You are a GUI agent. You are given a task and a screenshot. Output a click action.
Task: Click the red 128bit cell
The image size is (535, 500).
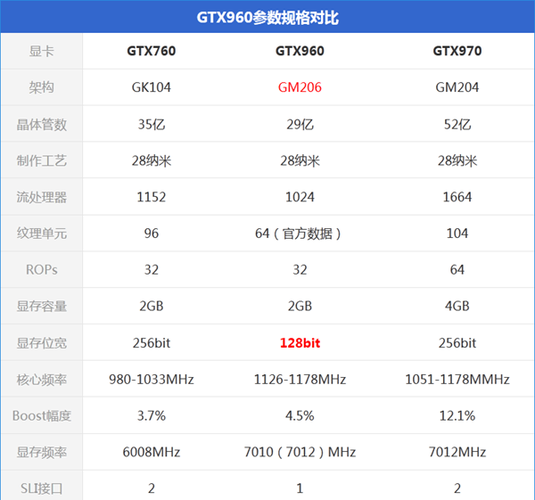300,343
